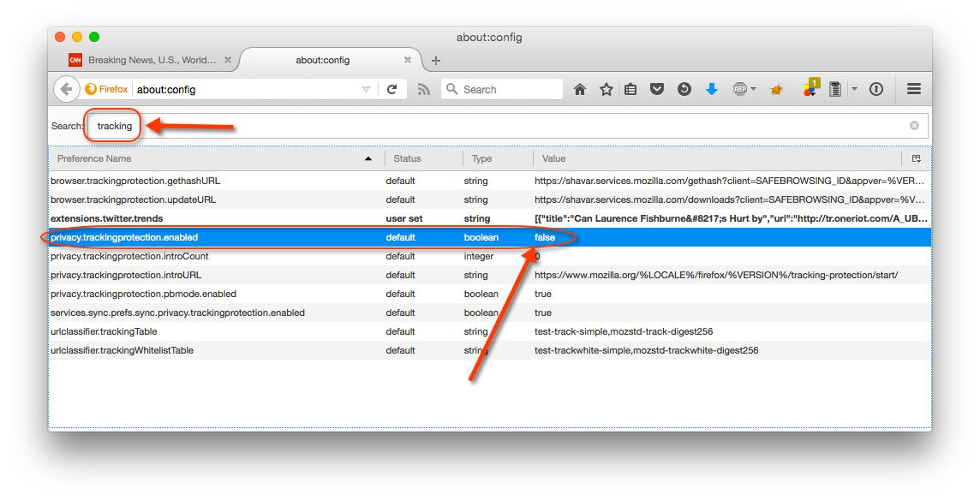The image size is (980, 500).
Task: Close the about:config tab
Action: (x=408, y=60)
